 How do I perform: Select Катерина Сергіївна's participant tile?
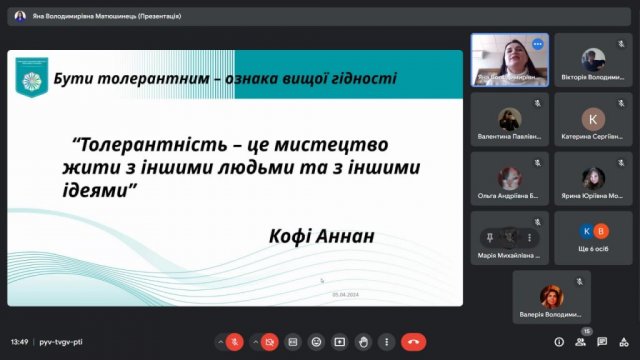[x=593, y=119]
